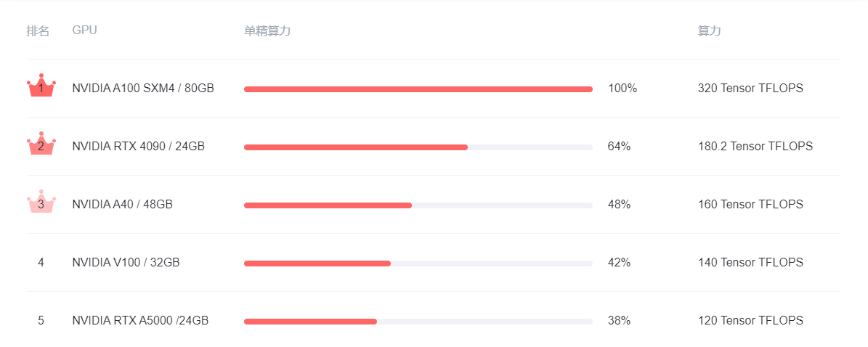Open the NVIDIA A40 / 48GB row
This screenshot has width=868, height=347.
[x=122, y=205]
